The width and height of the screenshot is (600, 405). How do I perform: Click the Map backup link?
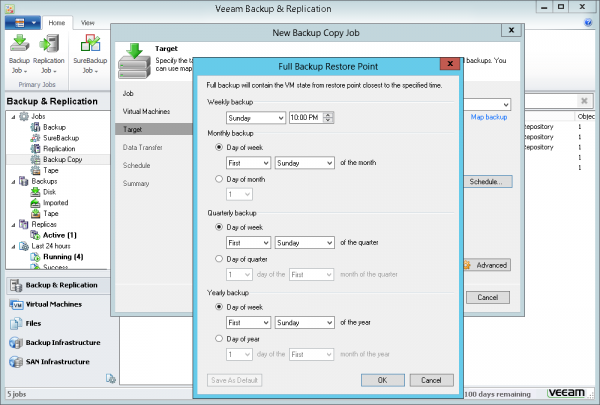[x=489, y=118]
